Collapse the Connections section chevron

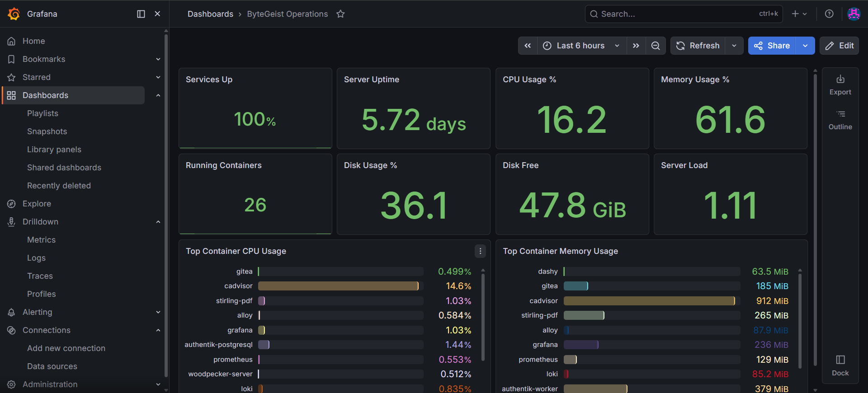tap(158, 330)
